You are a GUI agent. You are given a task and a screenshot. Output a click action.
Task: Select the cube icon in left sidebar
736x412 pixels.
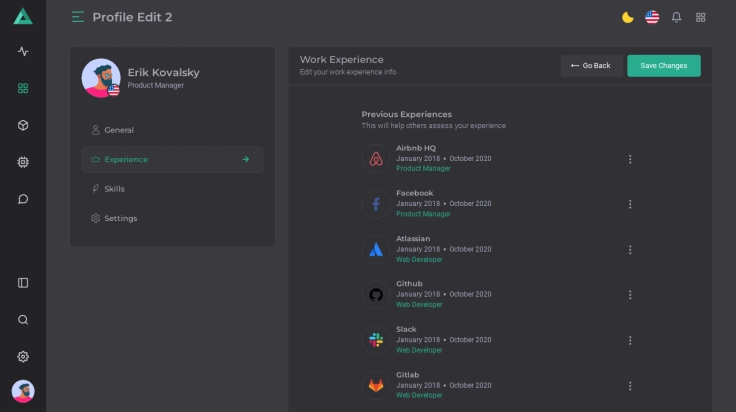pyautogui.click(x=23, y=125)
